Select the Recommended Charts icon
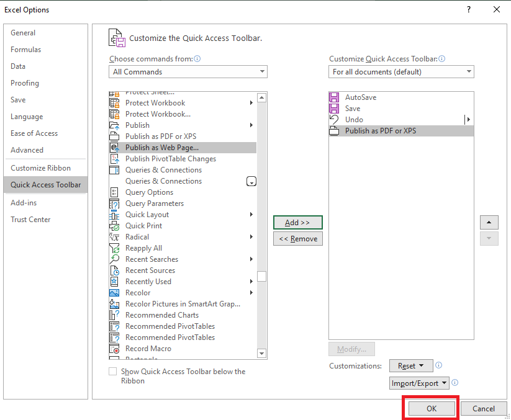The image size is (511, 420). [x=114, y=315]
